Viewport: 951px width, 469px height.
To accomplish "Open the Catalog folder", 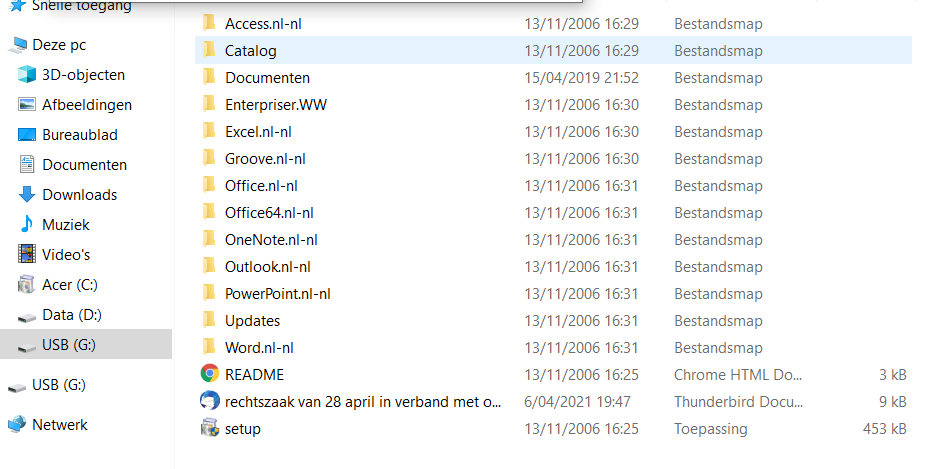I will coord(250,50).
